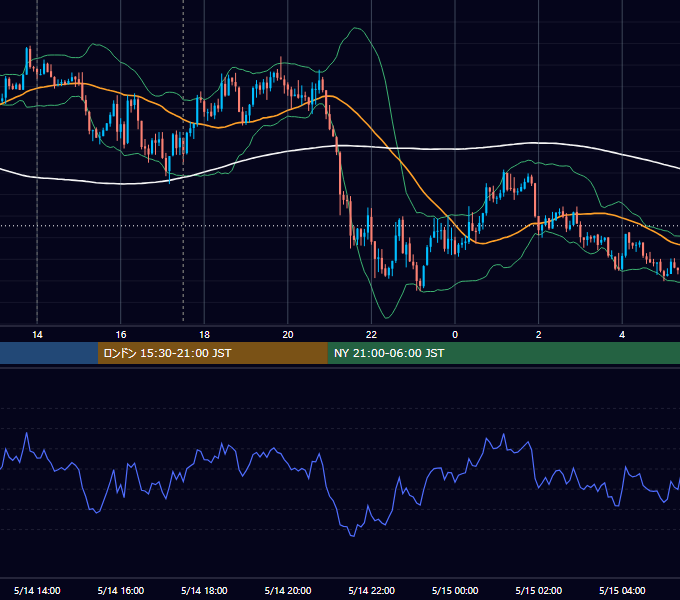Click the 20 hour axis label
This screenshot has height=600, width=680.
click(x=288, y=335)
